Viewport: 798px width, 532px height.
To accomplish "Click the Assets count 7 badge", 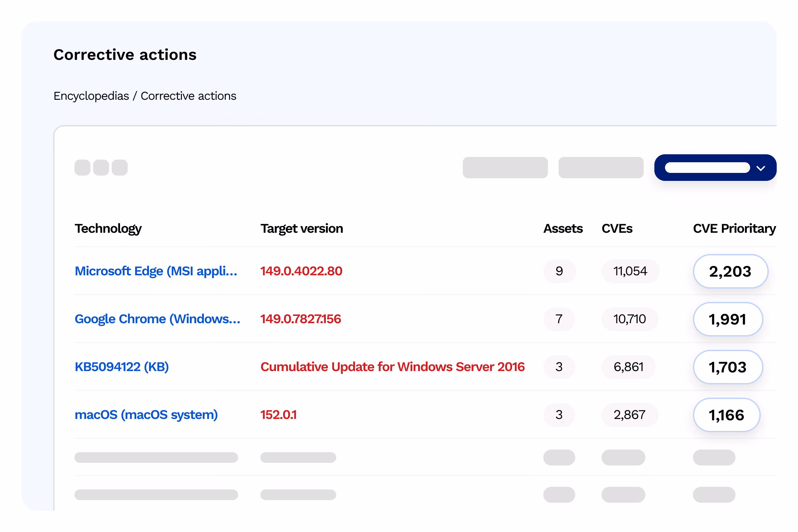I will (x=559, y=319).
